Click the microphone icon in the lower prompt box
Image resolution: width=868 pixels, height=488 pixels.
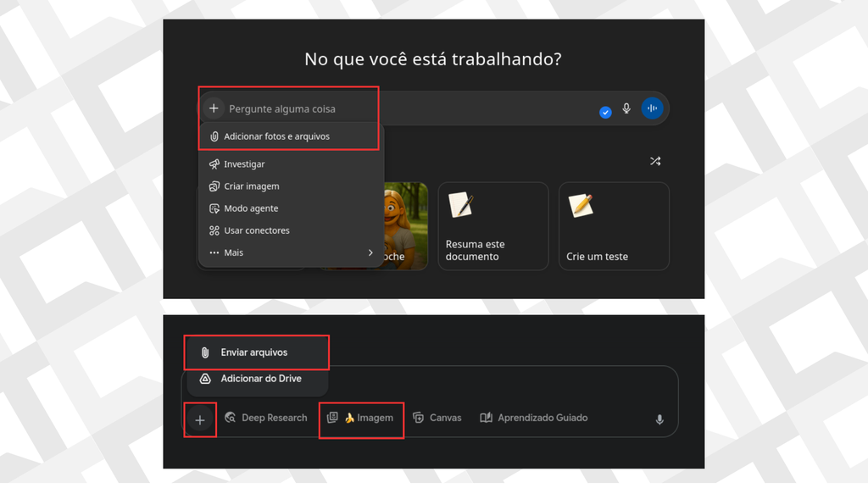659,419
